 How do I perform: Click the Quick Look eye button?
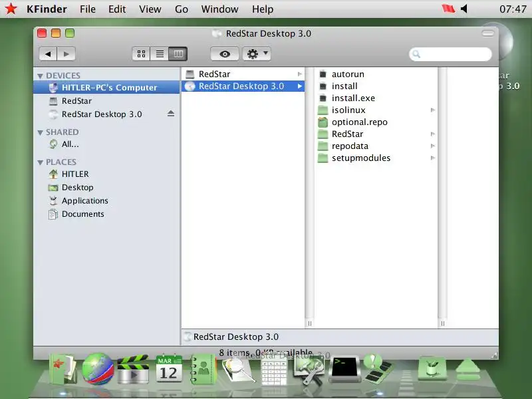point(225,54)
